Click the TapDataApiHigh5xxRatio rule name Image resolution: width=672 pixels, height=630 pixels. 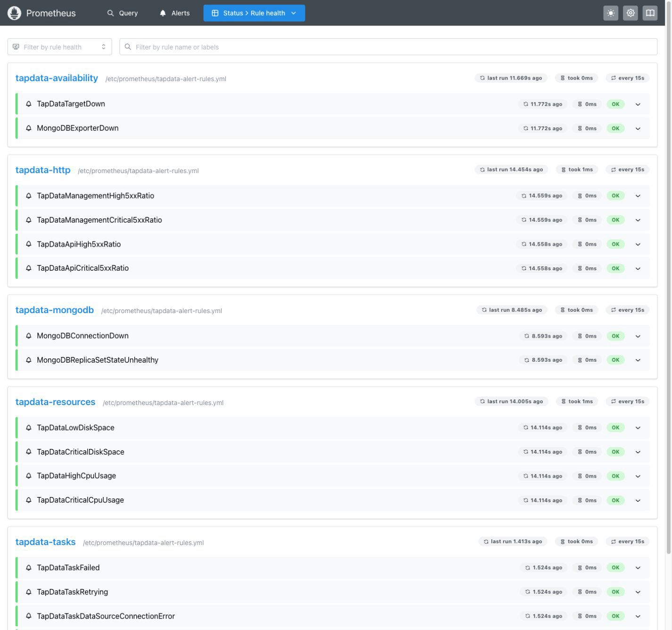point(79,244)
